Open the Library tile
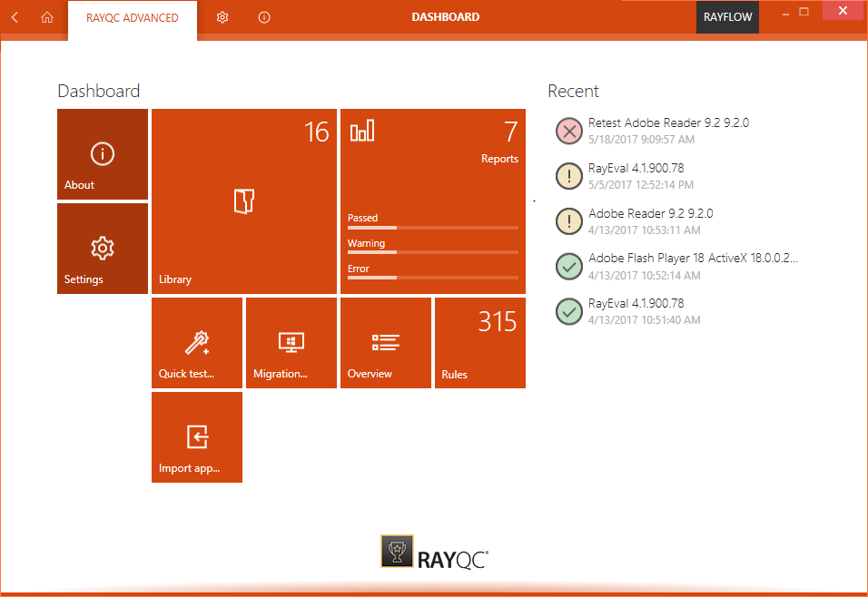This screenshot has width=868, height=597. pyautogui.click(x=244, y=201)
